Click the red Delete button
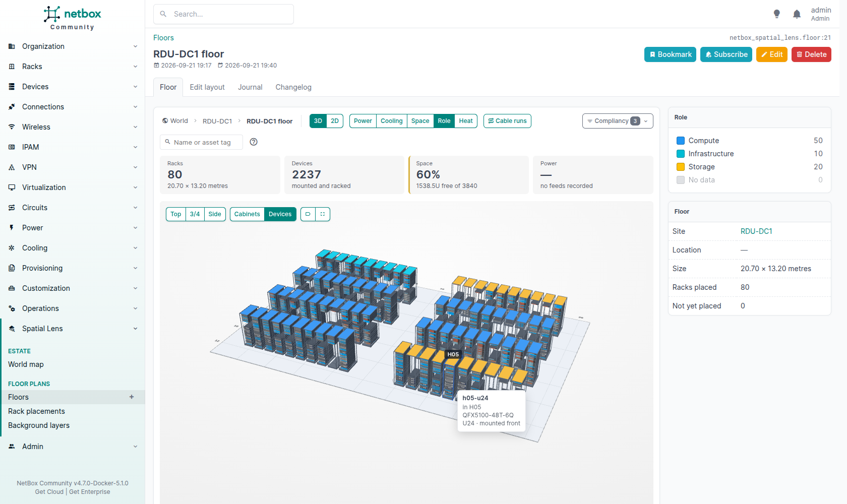 (x=811, y=54)
